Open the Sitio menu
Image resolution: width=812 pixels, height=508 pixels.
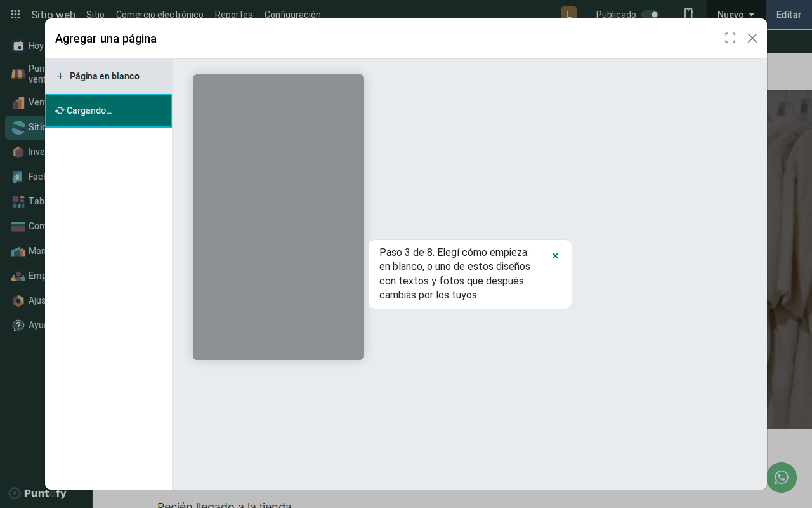(x=95, y=15)
